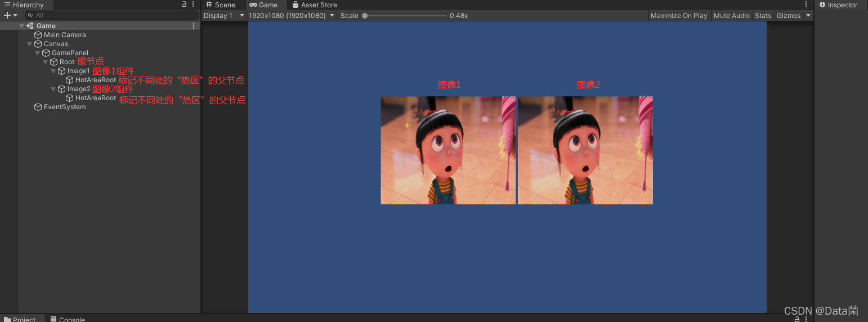The height and width of the screenshot is (322, 868).
Task: Select HotAreaRoot child of Image1
Action: 96,80
